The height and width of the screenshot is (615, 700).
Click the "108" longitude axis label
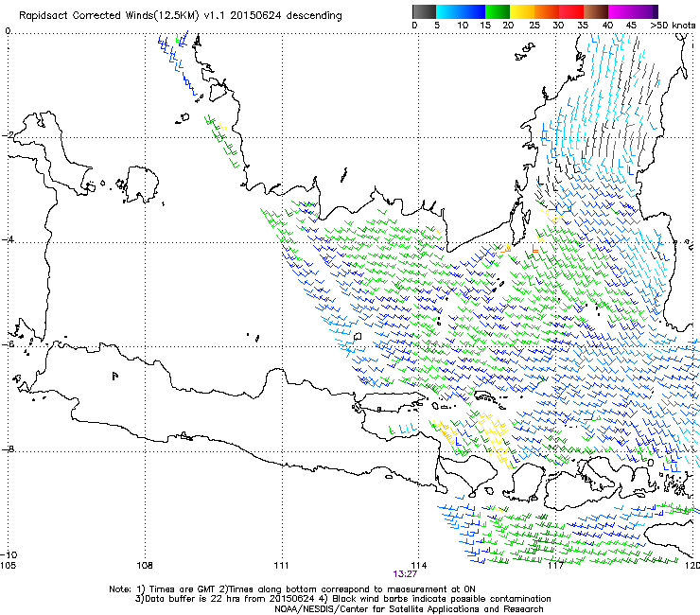pos(145,566)
